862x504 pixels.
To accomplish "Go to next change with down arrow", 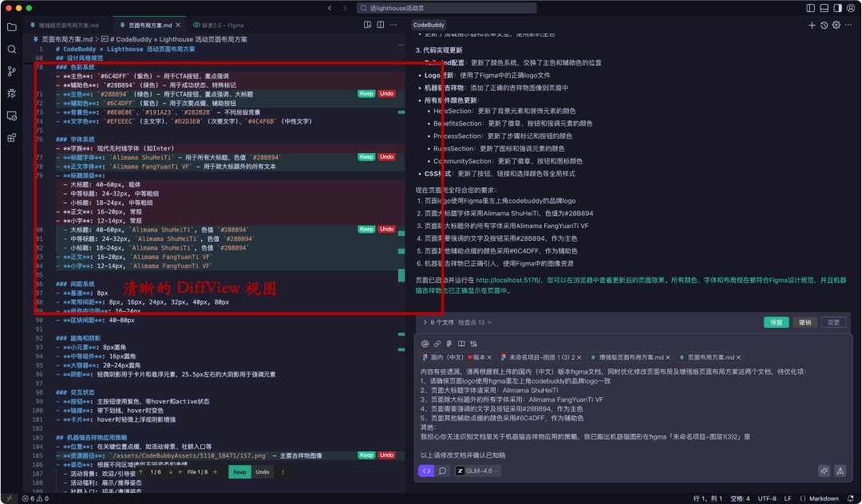I will coord(171,471).
